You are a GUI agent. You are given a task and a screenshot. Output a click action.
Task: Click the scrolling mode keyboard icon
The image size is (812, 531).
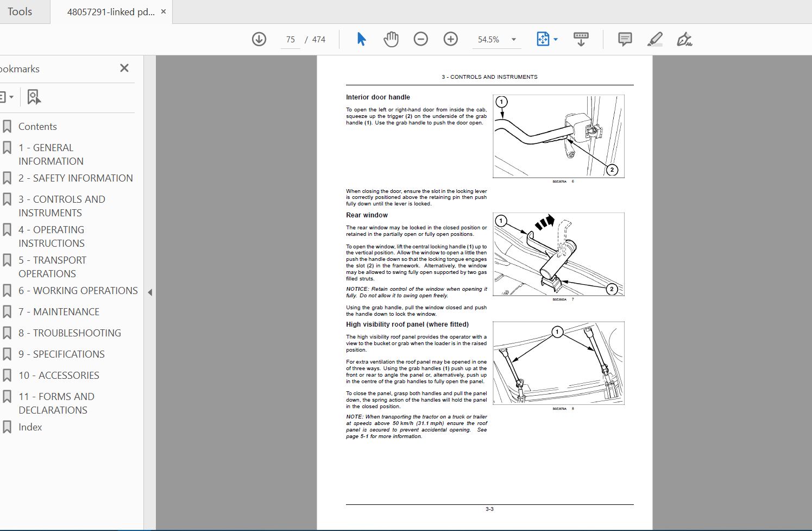coord(581,39)
